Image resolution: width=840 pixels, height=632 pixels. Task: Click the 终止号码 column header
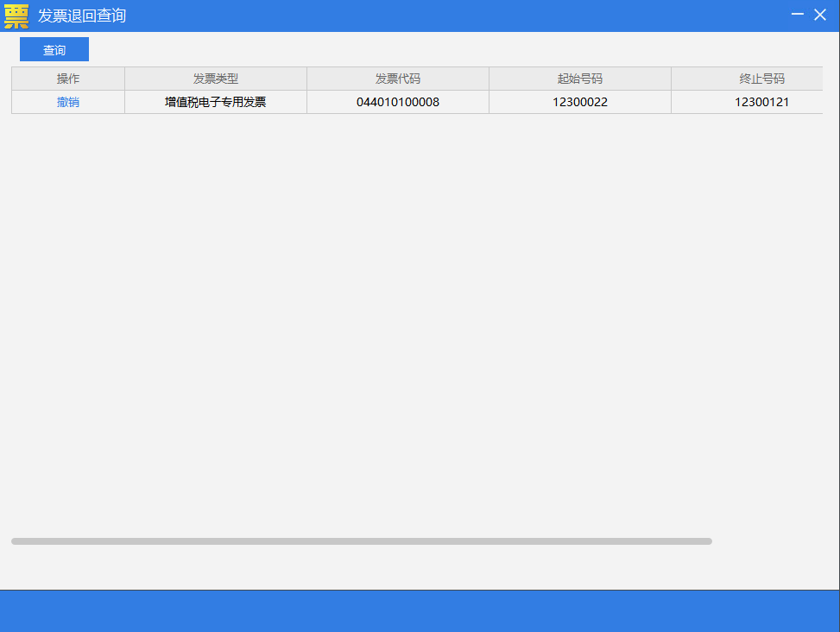click(748, 79)
